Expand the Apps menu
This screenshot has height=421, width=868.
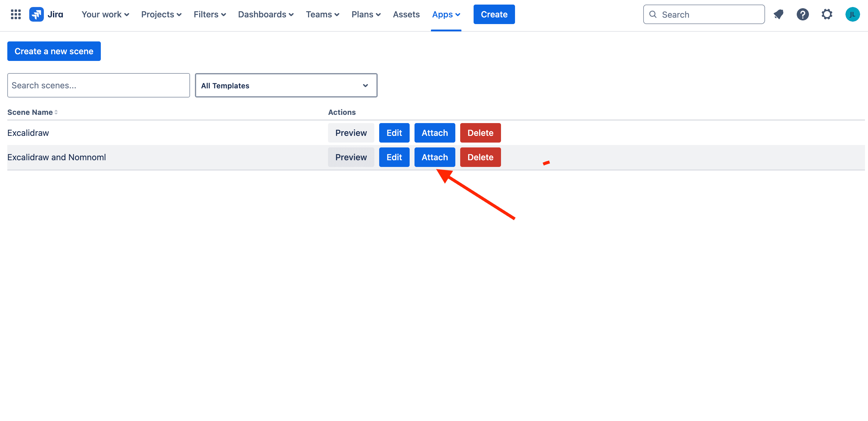point(446,15)
